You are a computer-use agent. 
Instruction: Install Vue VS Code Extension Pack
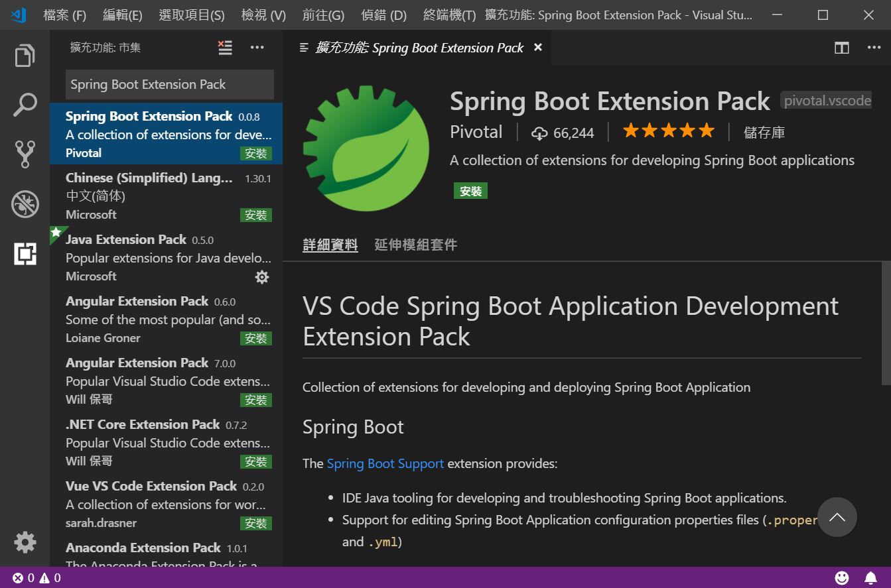(256, 524)
